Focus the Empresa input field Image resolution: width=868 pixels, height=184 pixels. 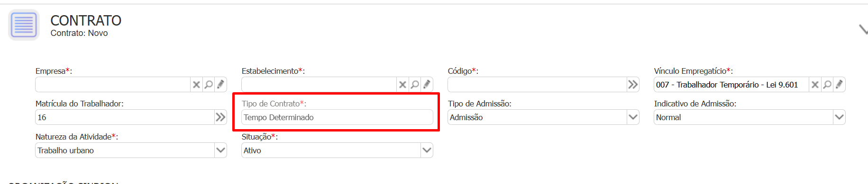coord(113,85)
